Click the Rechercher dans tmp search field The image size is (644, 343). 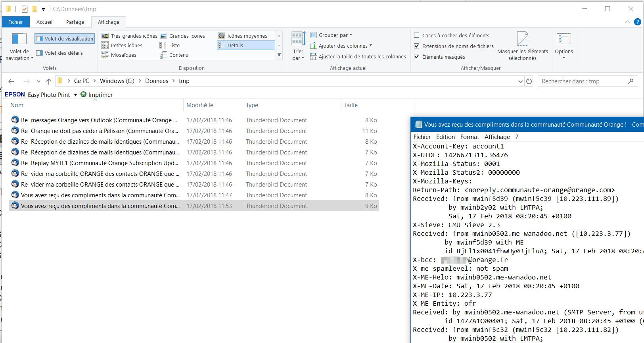coord(583,81)
